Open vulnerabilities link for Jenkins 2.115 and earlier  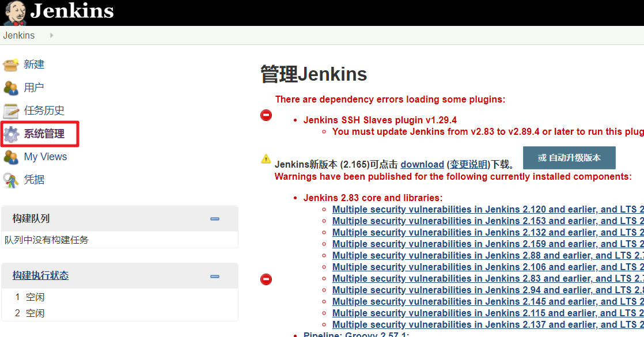tap(488, 313)
